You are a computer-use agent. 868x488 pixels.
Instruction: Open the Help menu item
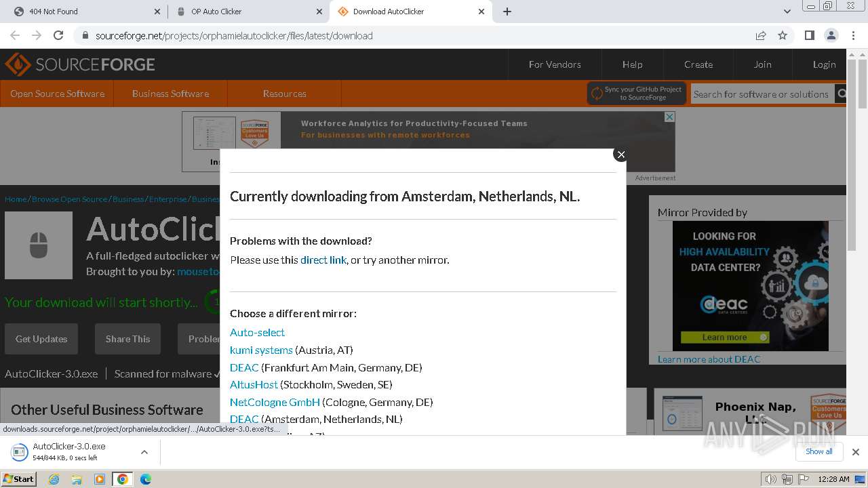click(632, 64)
